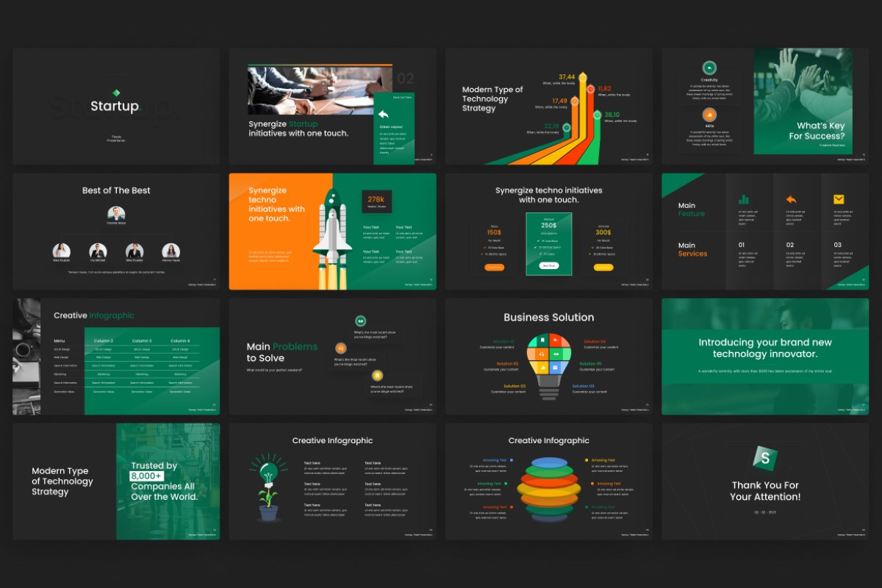Image resolution: width=882 pixels, height=588 pixels.
Task: Click the green Creativity circle icon
Action: [709, 68]
